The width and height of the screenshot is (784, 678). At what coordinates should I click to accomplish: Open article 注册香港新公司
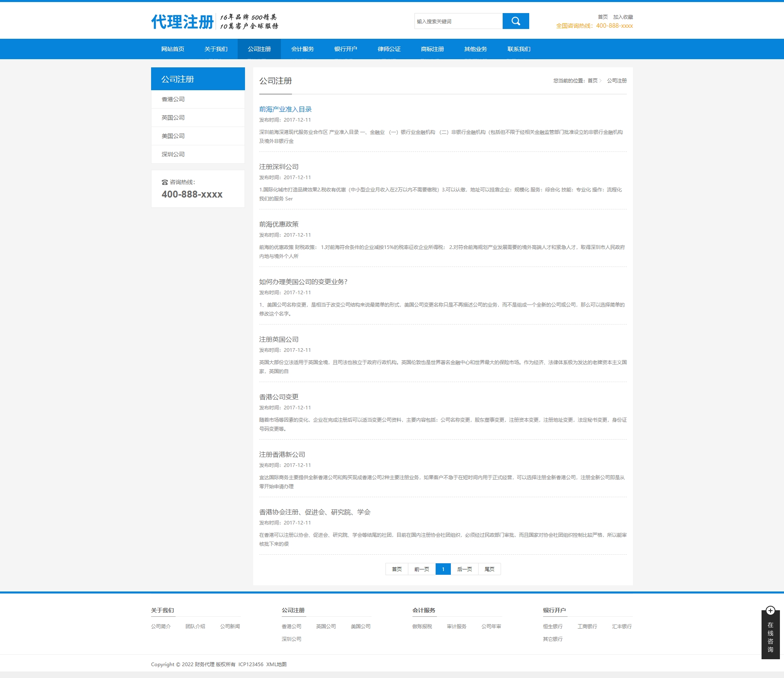pos(282,455)
